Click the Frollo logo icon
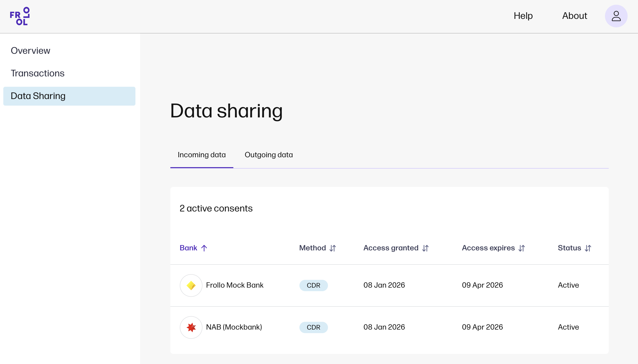 [x=20, y=16]
